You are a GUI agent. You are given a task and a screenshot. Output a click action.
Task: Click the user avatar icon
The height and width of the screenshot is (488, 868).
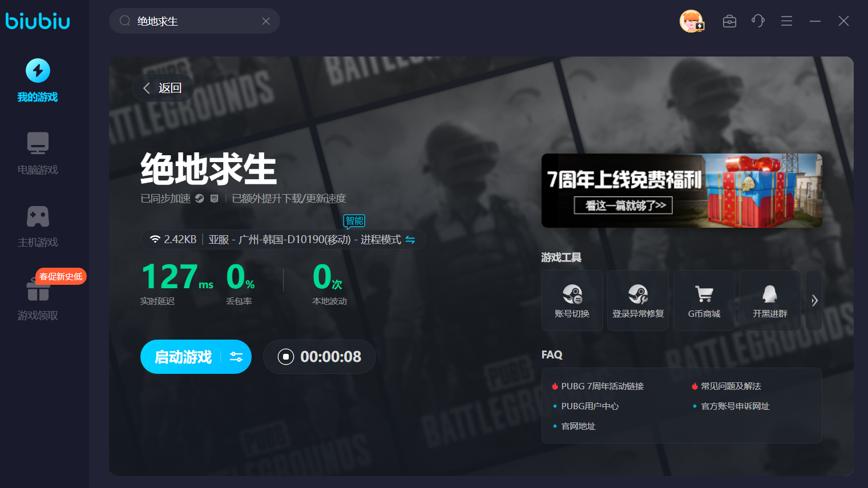pyautogui.click(x=691, y=22)
